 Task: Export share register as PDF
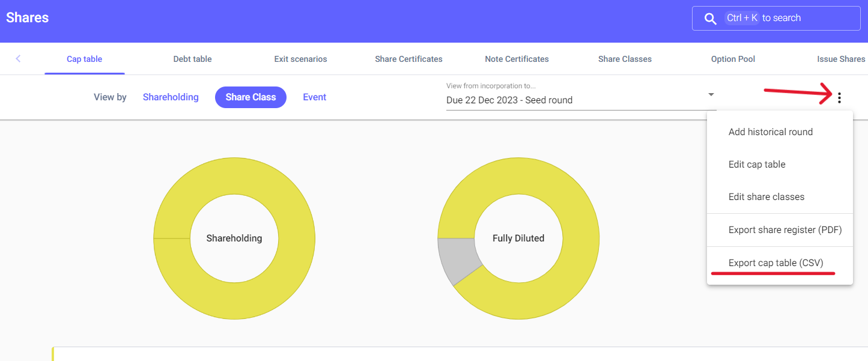point(785,230)
